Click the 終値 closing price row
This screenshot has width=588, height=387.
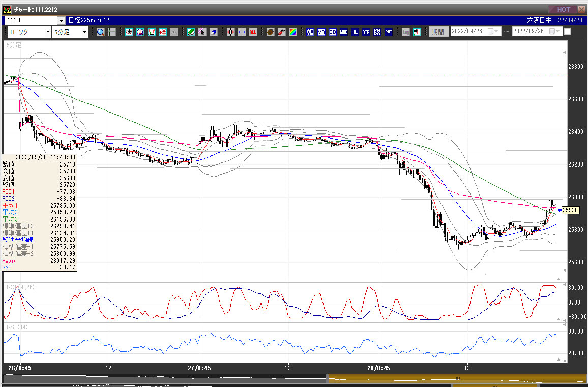click(x=39, y=185)
